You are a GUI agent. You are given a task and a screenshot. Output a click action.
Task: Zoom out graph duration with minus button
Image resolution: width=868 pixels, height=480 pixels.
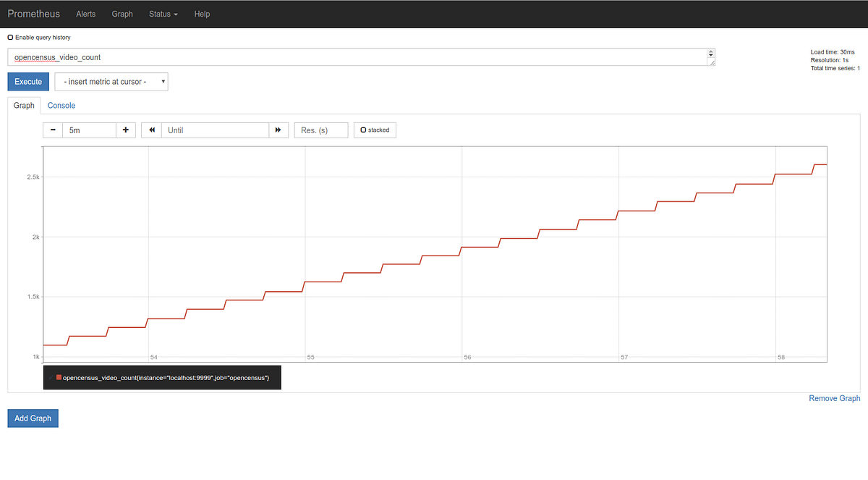52,130
